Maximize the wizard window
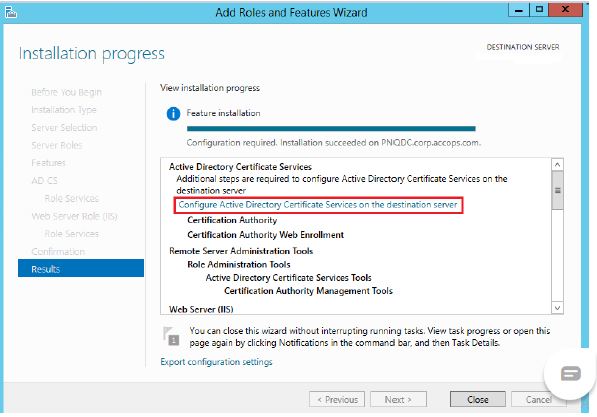The height and width of the screenshot is (417, 597). [x=539, y=10]
